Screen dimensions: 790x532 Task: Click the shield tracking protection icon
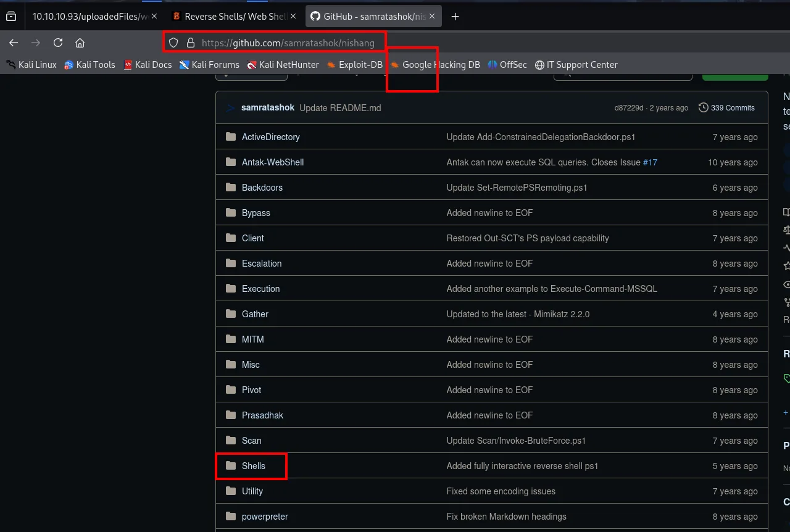click(173, 43)
